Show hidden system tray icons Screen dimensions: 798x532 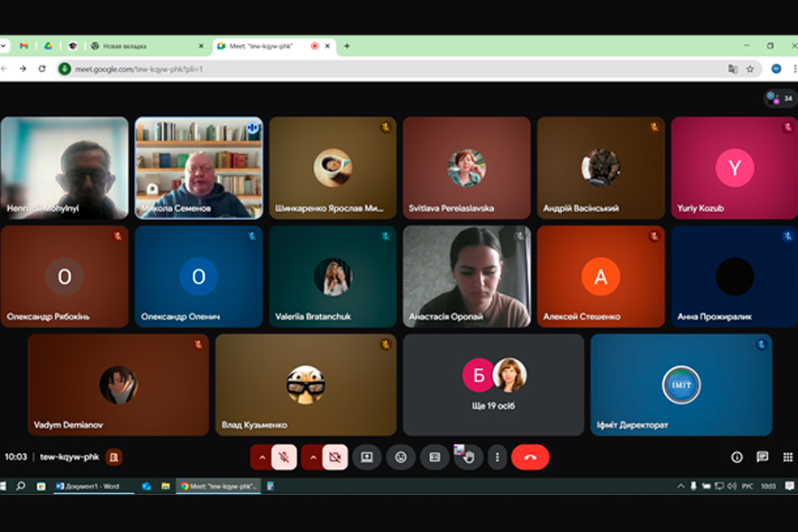[680, 486]
